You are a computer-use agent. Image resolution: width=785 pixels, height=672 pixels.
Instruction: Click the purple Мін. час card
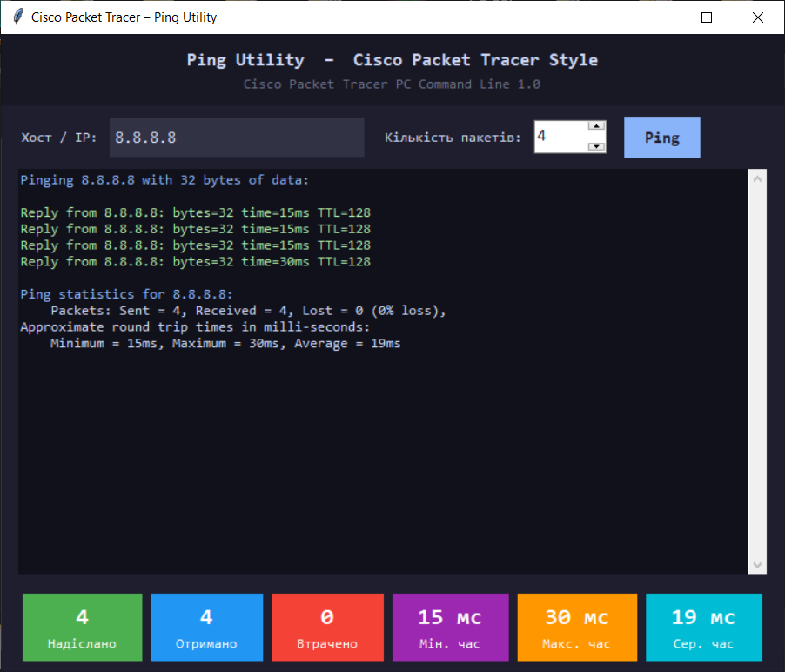450,627
